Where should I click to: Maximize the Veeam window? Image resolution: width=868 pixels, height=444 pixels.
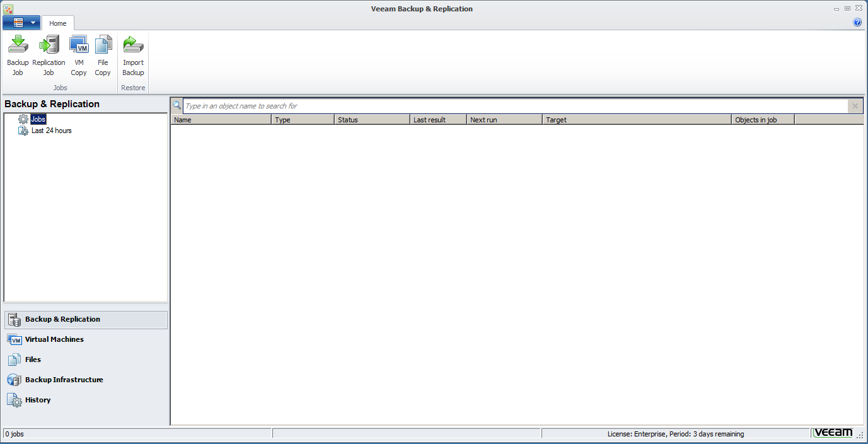847,9
